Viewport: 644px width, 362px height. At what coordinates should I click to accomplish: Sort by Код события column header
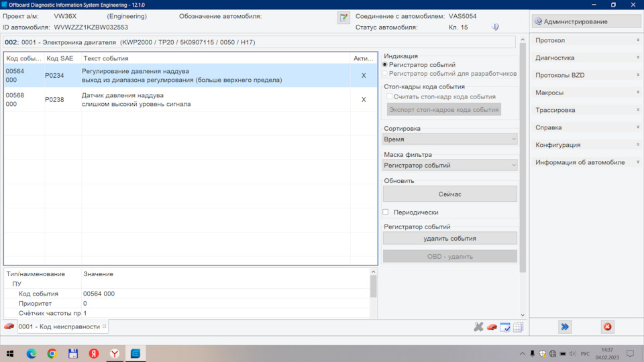pyautogui.click(x=23, y=58)
